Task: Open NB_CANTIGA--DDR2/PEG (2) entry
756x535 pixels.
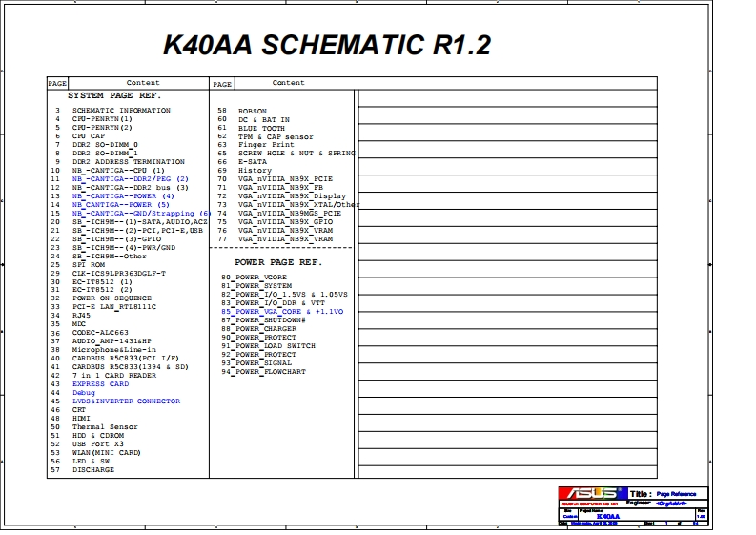Action: pyautogui.click(x=131, y=178)
